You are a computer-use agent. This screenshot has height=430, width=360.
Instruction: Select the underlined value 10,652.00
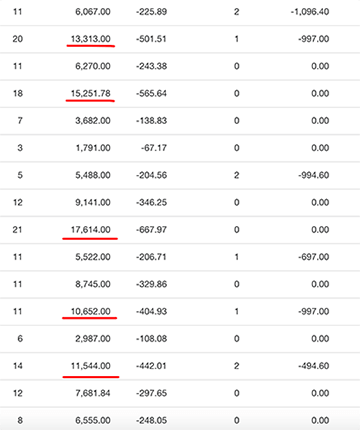(90, 311)
